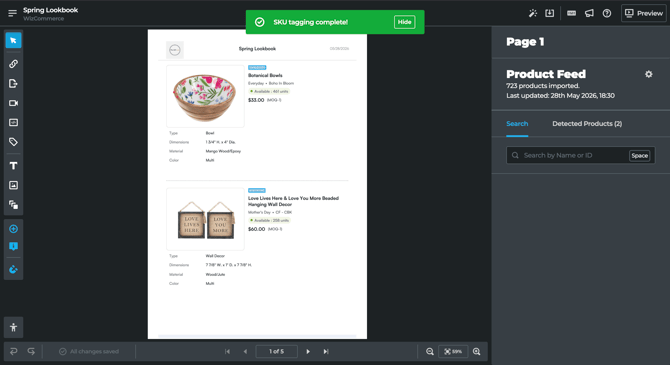The height and width of the screenshot is (365, 670).
Task: Select the image insert tool
Action: tap(13, 185)
